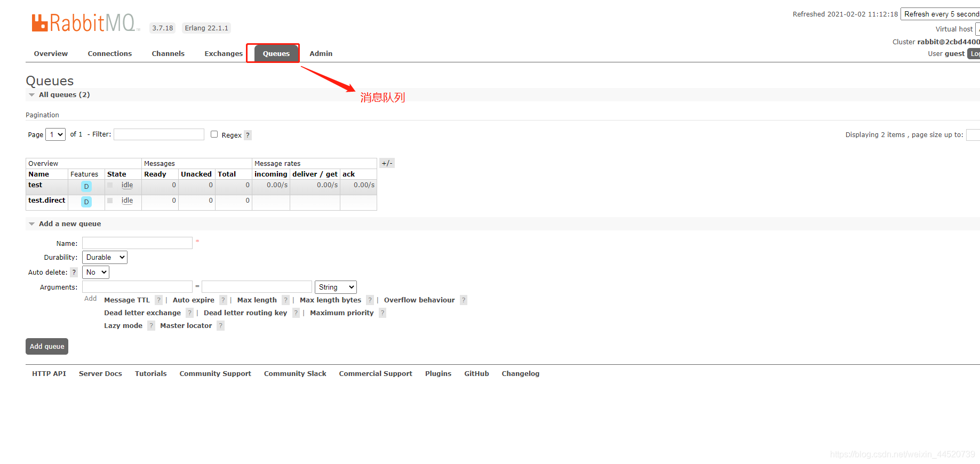Show help for Master locator
The image size is (980, 464).
point(220,326)
